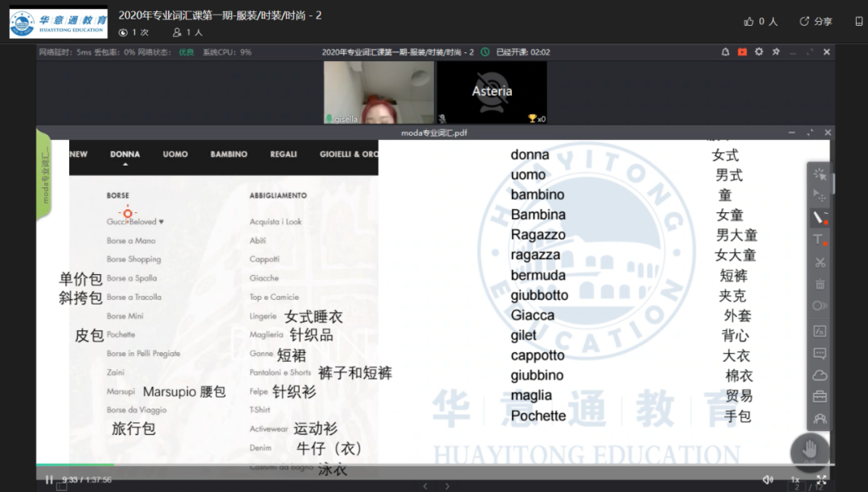Click the Gucci Beloved link

point(135,221)
